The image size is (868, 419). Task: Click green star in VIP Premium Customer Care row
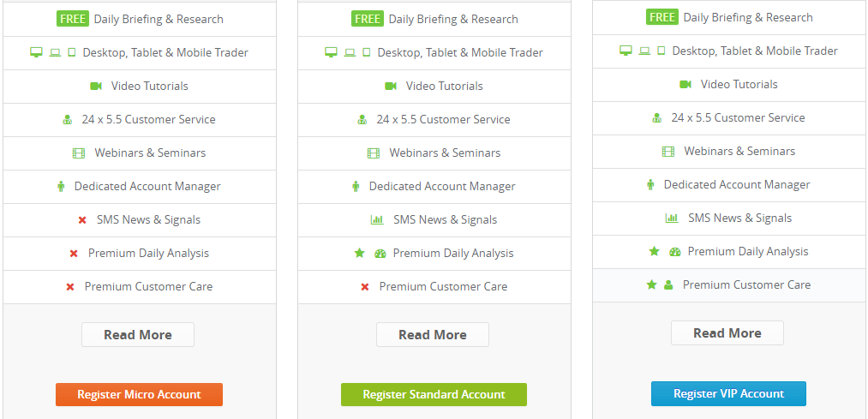tap(651, 284)
